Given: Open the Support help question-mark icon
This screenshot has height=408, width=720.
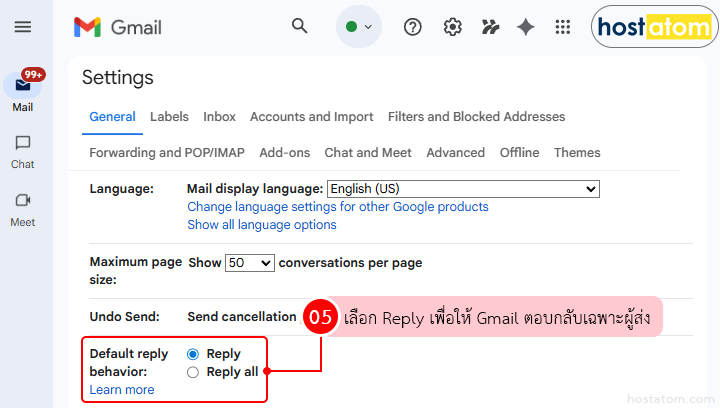Looking at the screenshot, I should 412,27.
